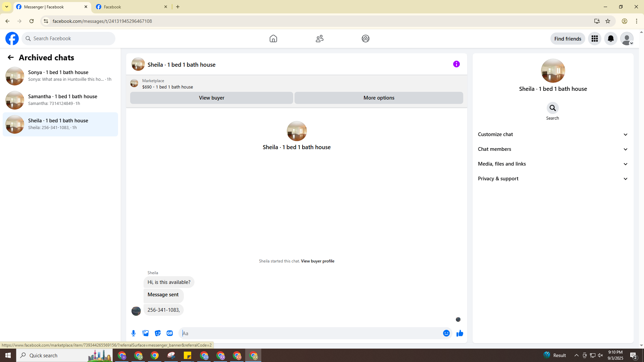Click the "256-341-1083," message bubble
Viewport: 644px width, 362px height.
(164, 310)
